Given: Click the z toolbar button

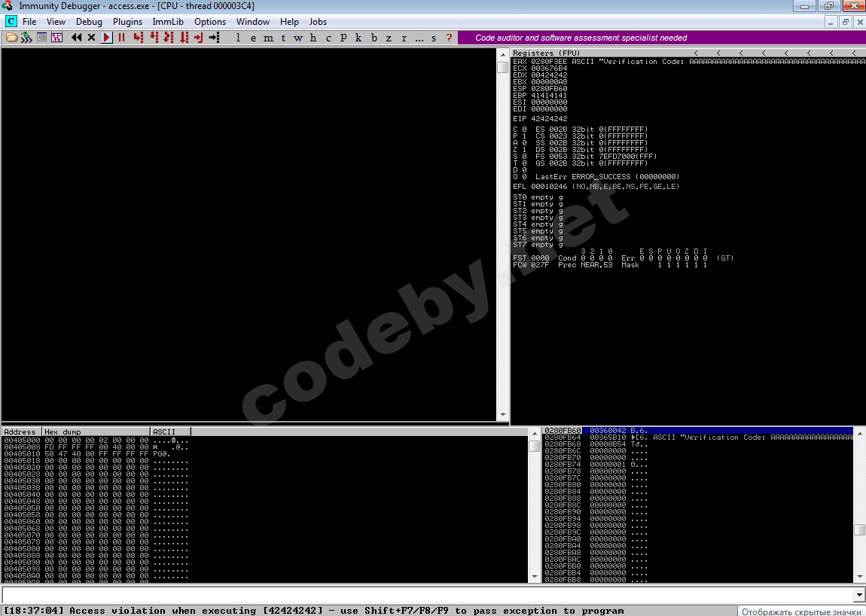Looking at the screenshot, I should [x=389, y=38].
